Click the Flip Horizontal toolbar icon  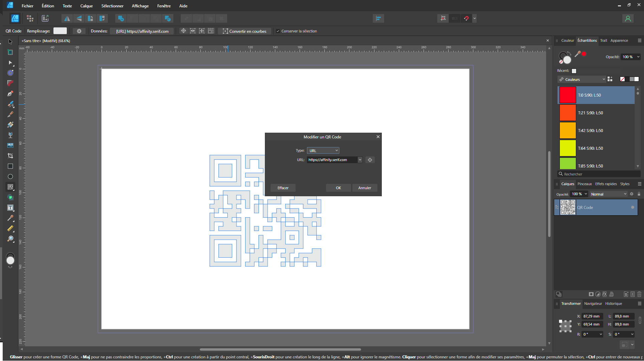pos(67,18)
